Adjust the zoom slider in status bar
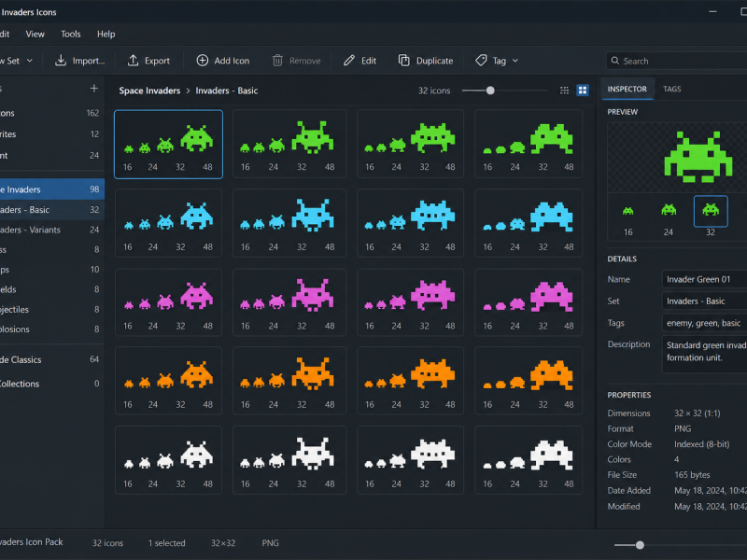Screen dimensions: 747x560 640,545
